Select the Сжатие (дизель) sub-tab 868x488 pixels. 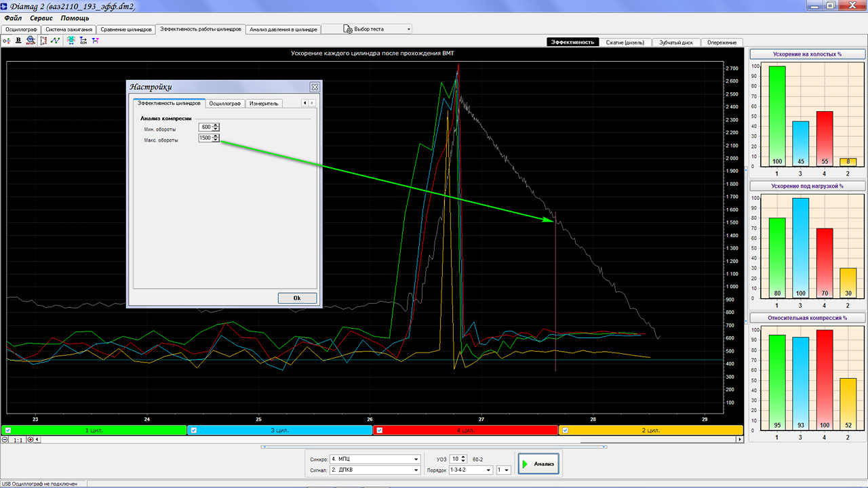click(x=625, y=42)
